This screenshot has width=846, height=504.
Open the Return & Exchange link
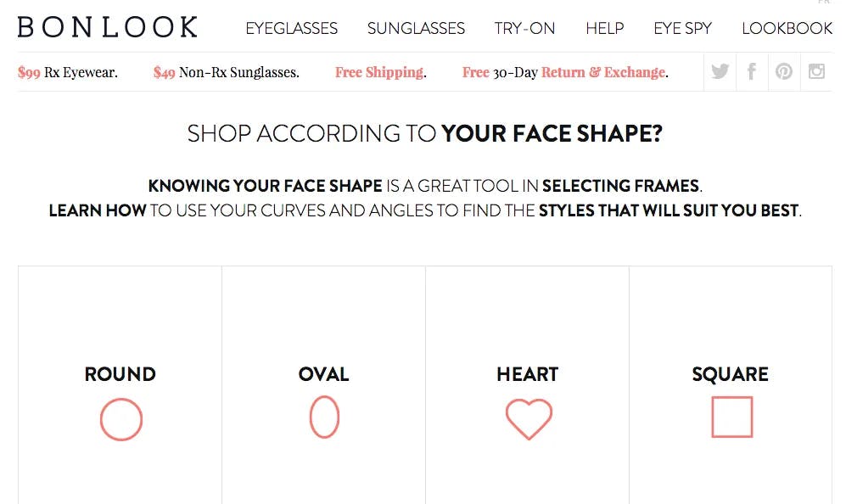pyautogui.click(x=604, y=72)
